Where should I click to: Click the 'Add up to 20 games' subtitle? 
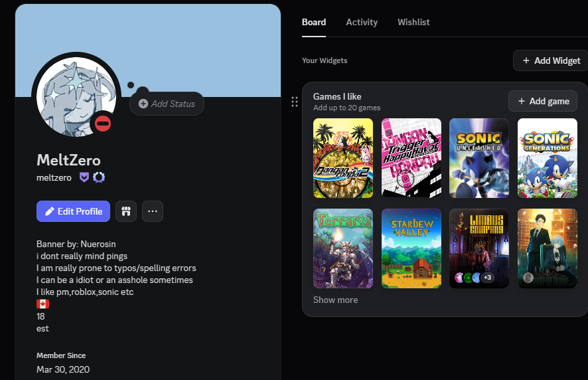pos(347,108)
